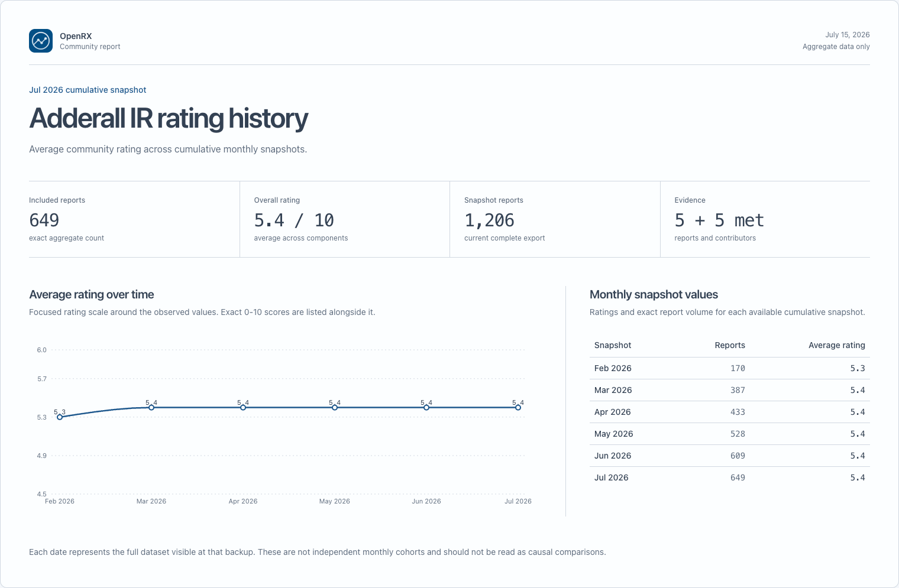899x588 pixels.
Task: Click the Included reports value 649
Action: (x=44, y=220)
